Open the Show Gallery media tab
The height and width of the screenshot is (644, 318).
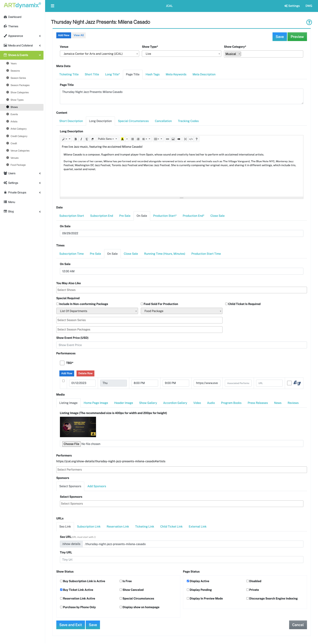148,403
